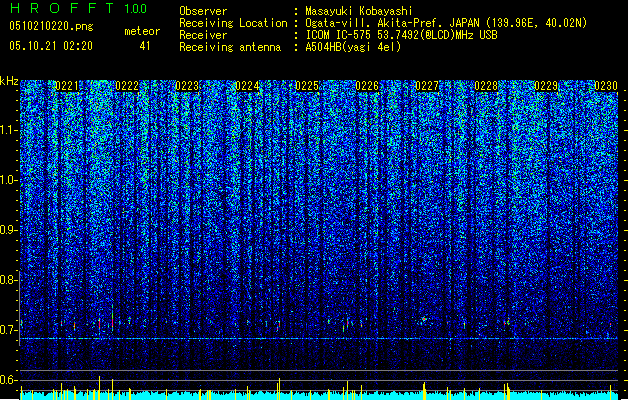Screen dimensions: 629x400
Task: Click the 0222 time marker
Action: coord(127,86)
